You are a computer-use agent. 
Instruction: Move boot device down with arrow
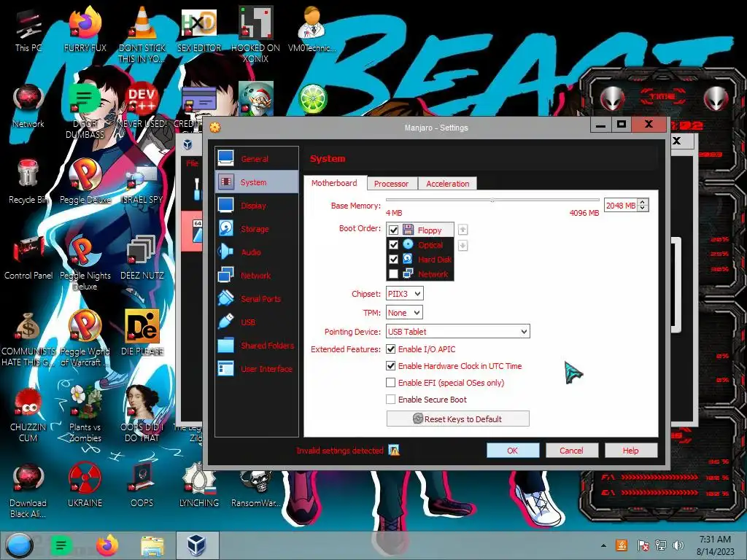coord(462,246)
